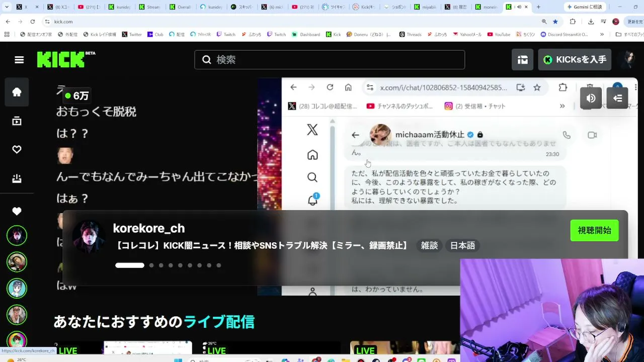Open the Chrome profile avatar

(x=616, y=22)
